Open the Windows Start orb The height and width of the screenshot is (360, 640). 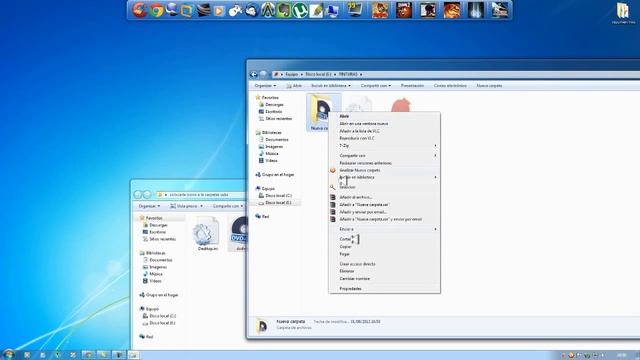8,354
